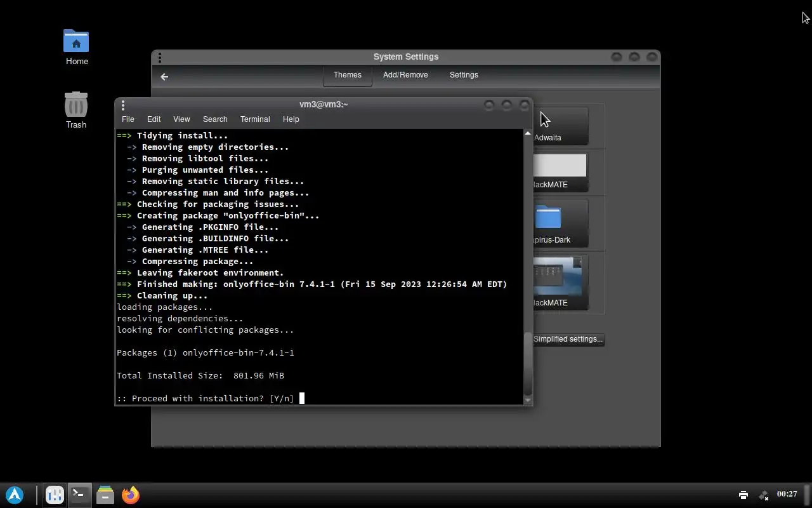The width and height of the screenshot is (812, 508).
Task: Open the Help menu in terminal
Action: [291, 119]
